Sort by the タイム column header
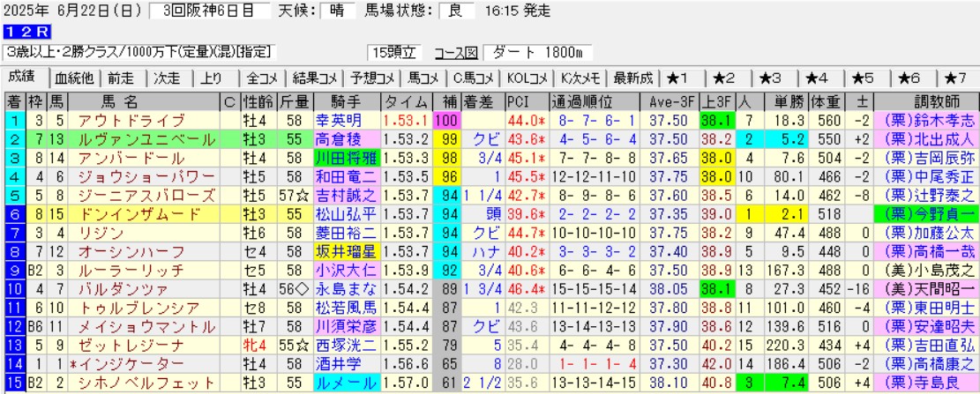The height and width of the screenshot is (394, 980). click(x=408, y=100)
